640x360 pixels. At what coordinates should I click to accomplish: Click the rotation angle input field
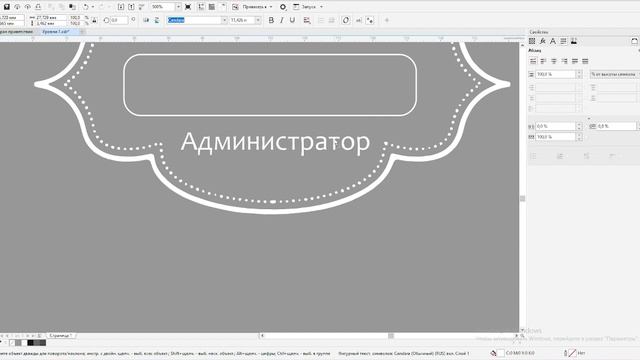pos(118,20)
